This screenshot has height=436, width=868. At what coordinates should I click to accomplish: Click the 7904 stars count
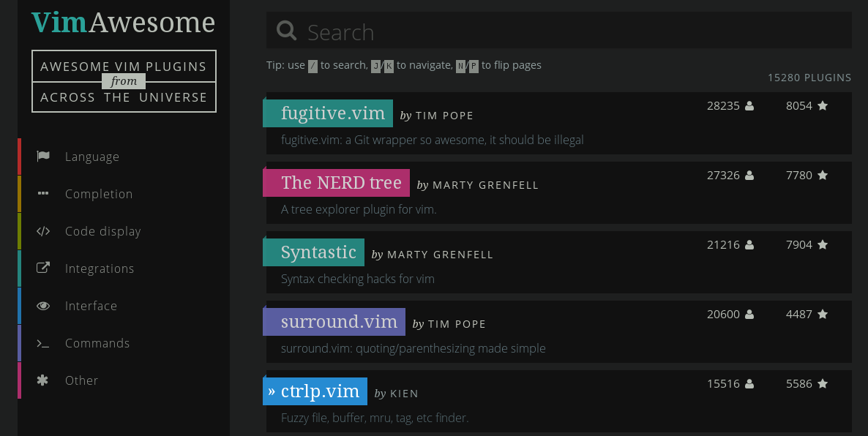point(798,244)
